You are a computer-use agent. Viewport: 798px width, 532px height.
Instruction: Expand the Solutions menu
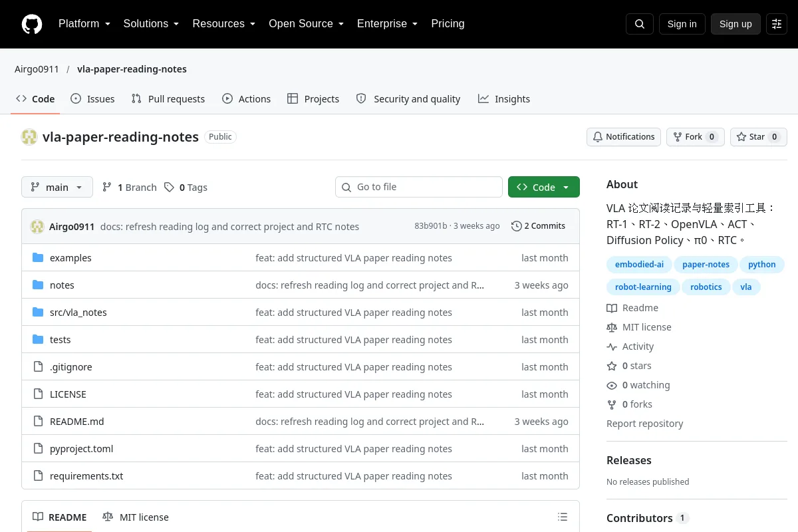point(151,24)
